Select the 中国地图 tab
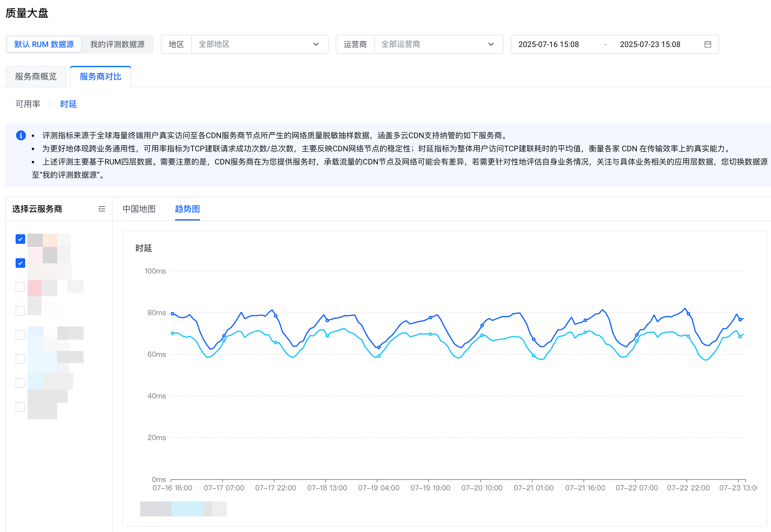771x532 pixels. 139,209
